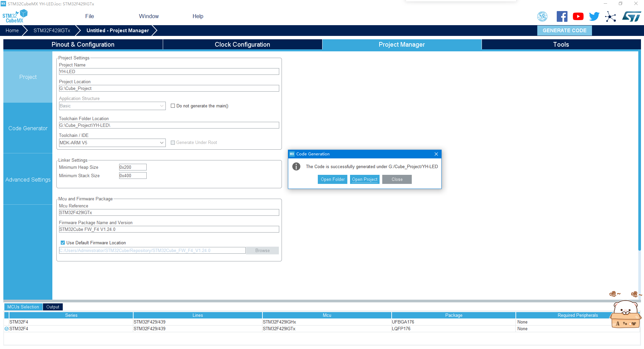
Task: Click the ST company logo
Action: pos(632,16)
